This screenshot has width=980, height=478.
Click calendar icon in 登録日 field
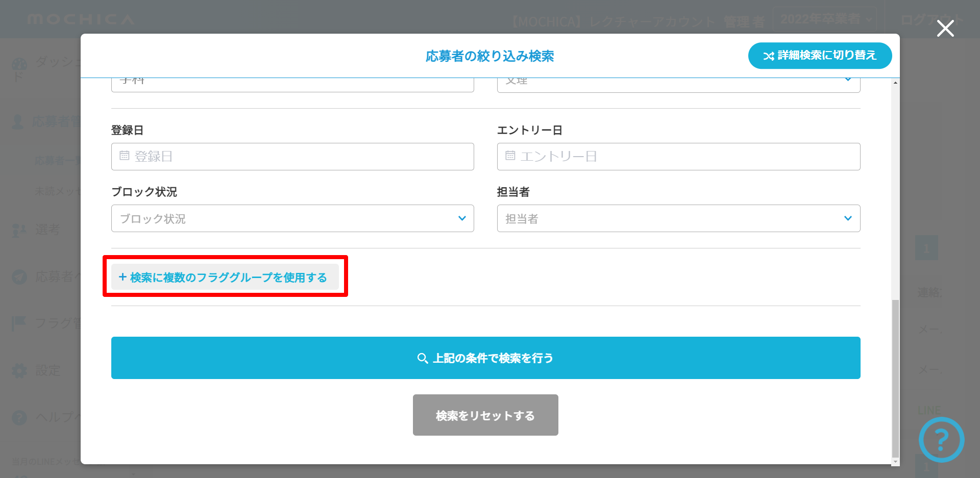point(125,156)
